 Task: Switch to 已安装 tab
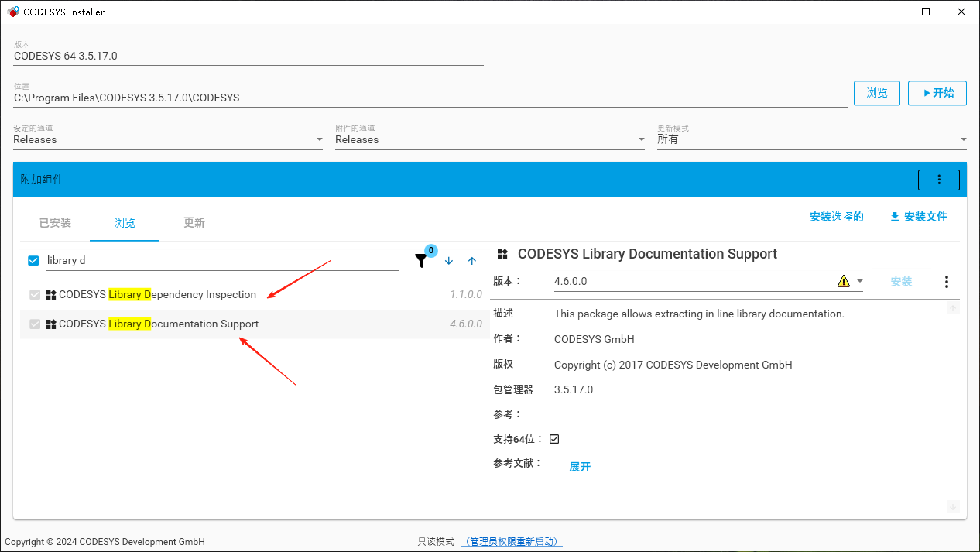tap(55, 223)
